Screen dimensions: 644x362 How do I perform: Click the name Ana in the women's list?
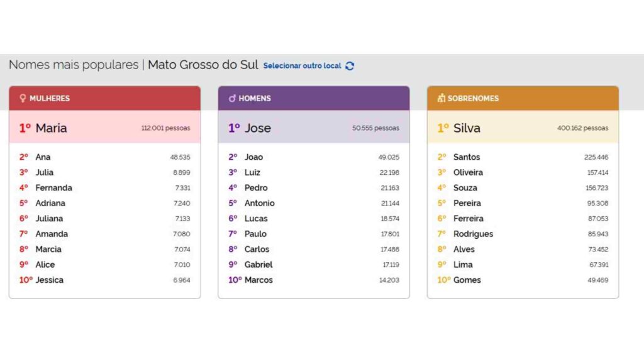click(44, 156)
